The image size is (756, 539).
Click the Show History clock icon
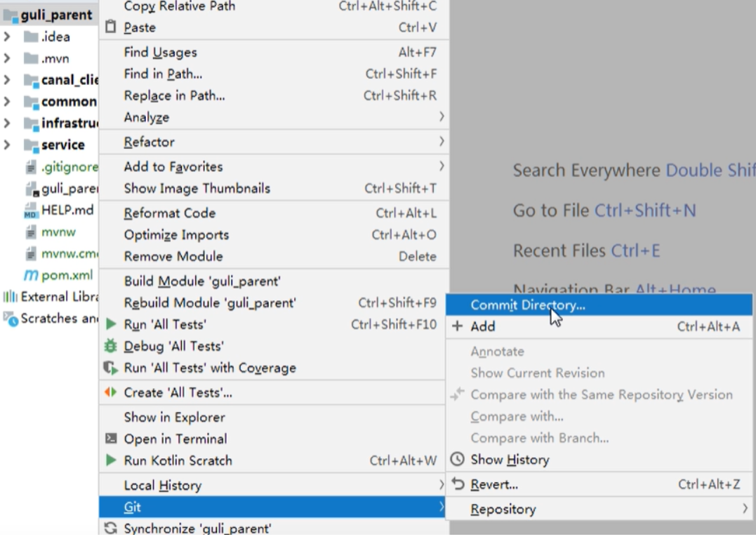point(458,460)
